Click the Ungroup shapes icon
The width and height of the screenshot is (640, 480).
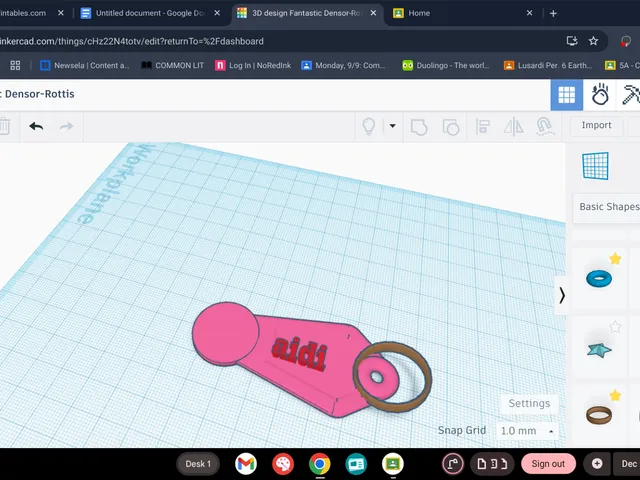[x=451, y=127]
